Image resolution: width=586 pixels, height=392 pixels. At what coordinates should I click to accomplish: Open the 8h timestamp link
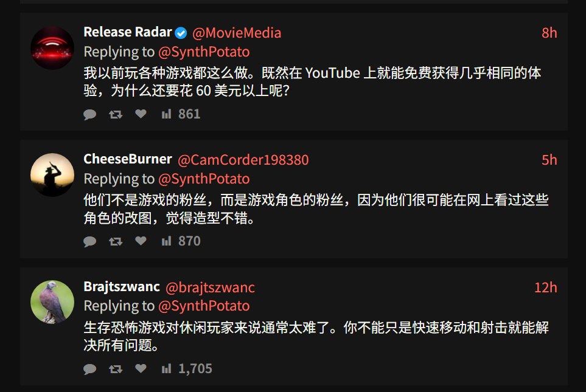click(549, 33)
